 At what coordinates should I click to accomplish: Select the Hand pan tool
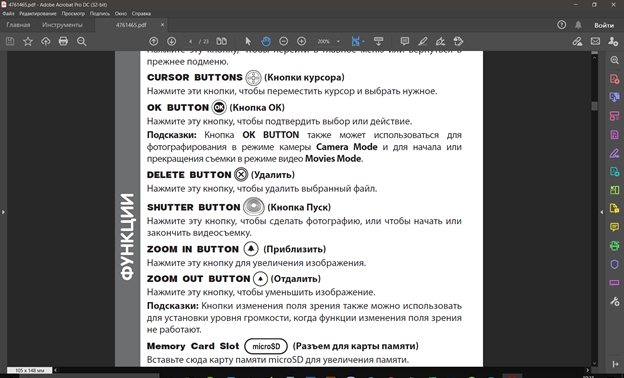point(266,41)
